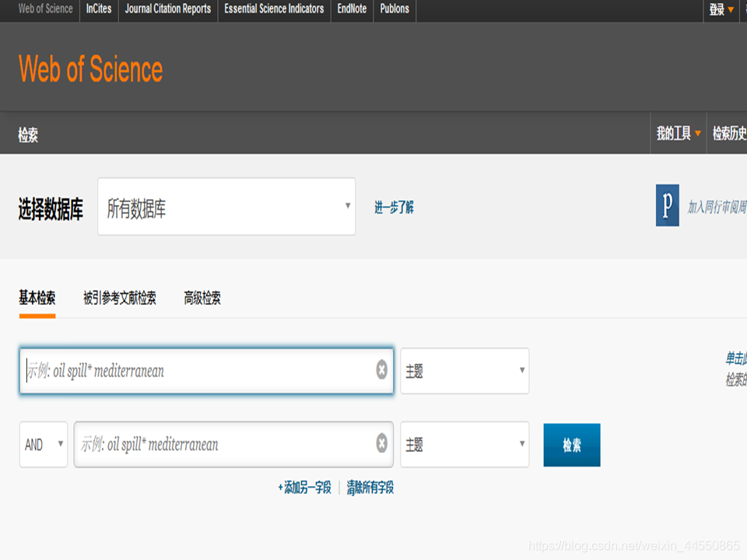Open InCites in top navigation
Viewport: 747px width, 560px height.
tap(99, 9)
